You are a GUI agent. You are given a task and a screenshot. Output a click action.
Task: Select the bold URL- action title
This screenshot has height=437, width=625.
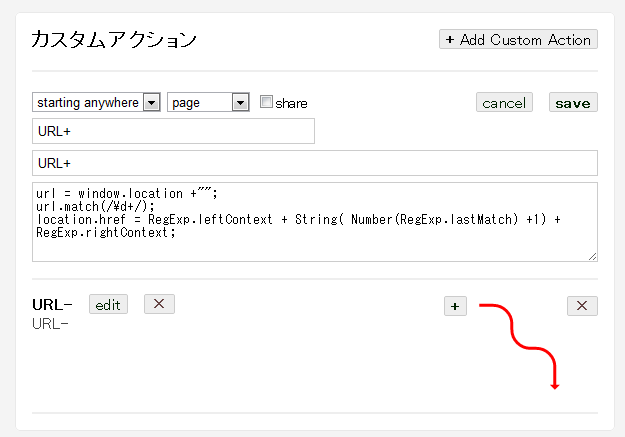click(52, 304)
